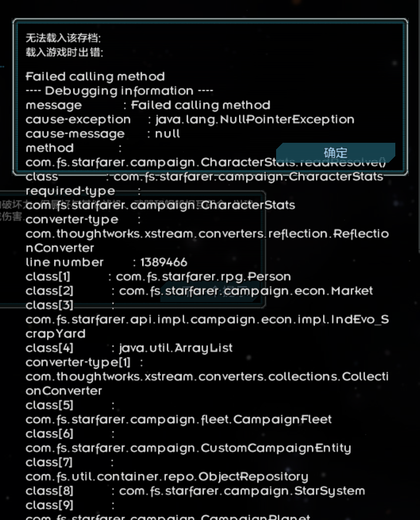Click the class[2] econ.Market entry
Image resolution: width=420 pixels, height=520 pixels.
[200, 290]
